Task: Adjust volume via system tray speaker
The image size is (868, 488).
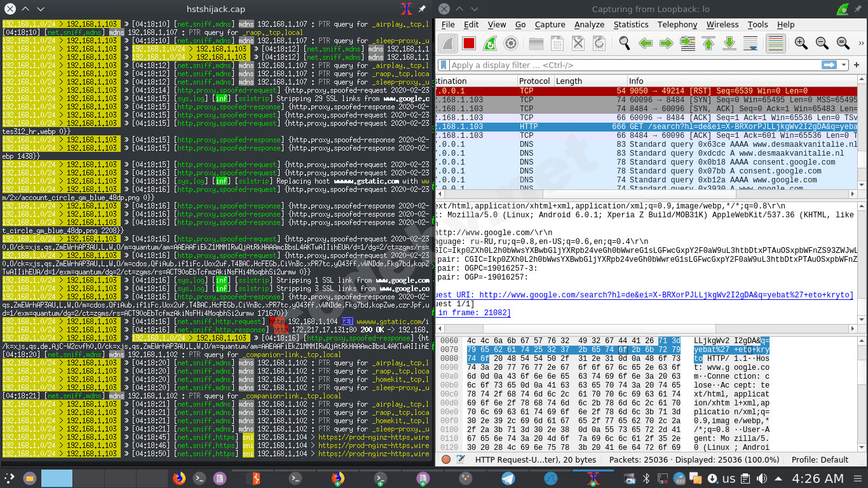Action: tap(761, 478)
